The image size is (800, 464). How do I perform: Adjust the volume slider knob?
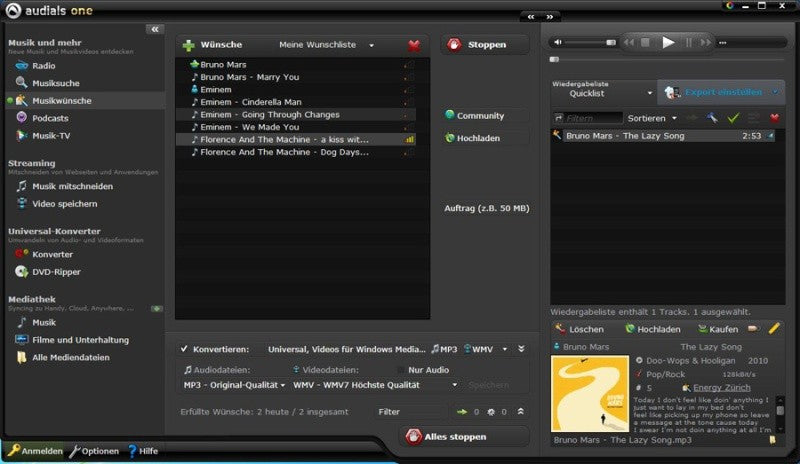click(x=611, y=42)
